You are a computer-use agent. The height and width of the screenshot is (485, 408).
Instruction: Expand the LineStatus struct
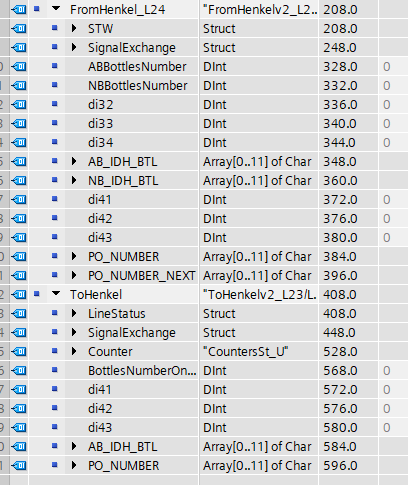[74, 313]
